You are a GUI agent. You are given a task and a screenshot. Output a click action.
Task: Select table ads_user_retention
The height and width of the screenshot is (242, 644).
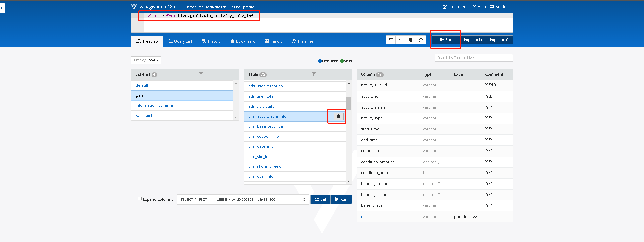click(295, 86)
